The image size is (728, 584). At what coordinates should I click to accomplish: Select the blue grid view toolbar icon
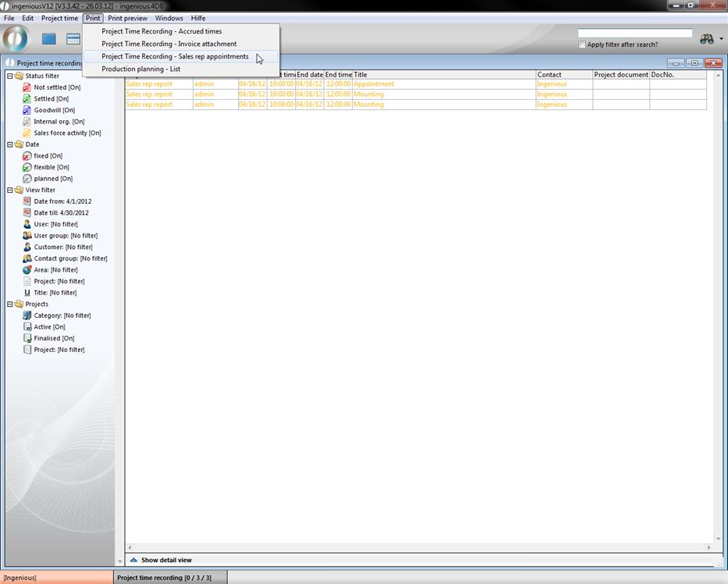[x=49, y=39]
